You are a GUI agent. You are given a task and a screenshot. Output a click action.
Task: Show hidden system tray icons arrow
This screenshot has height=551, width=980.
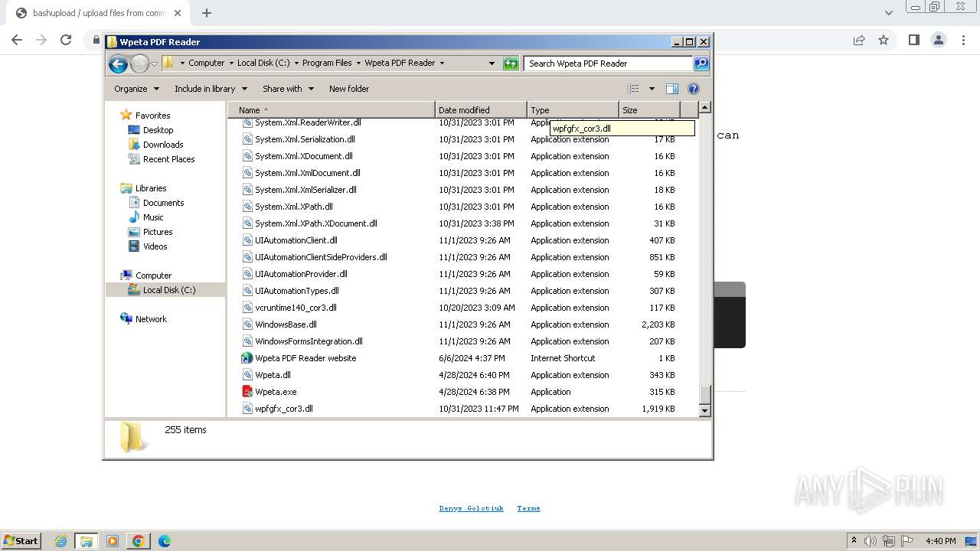point(854,541)
